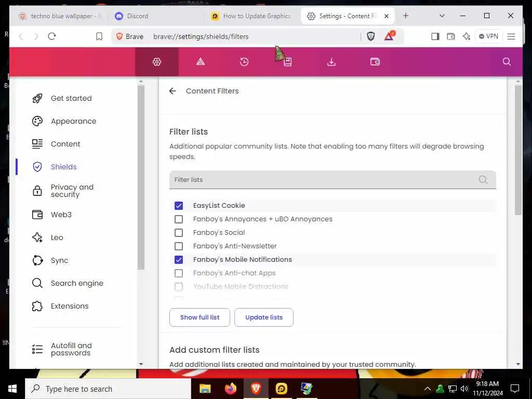The height and width of the screenshot is (399, 532).
Task: Open Extensions settings section
Action: pos(70,306)
